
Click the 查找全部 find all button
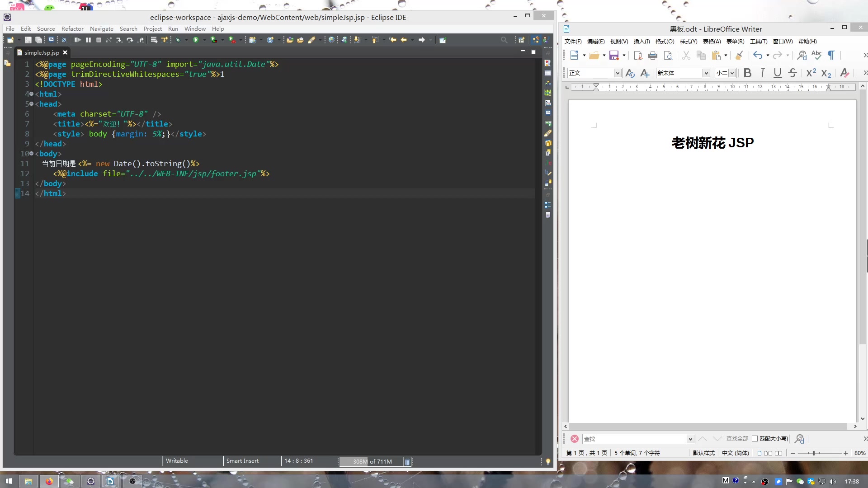[x=737, y=439]
